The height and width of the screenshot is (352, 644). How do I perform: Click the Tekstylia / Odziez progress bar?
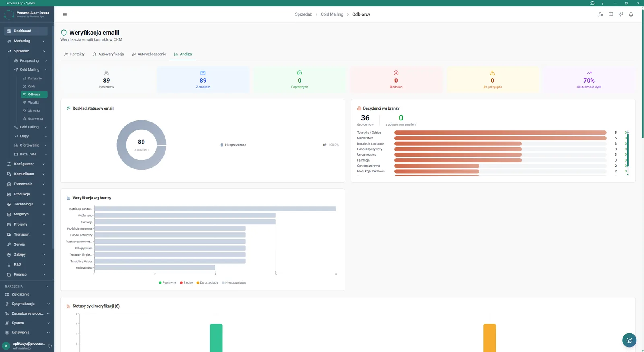click(x=500, y=133)
